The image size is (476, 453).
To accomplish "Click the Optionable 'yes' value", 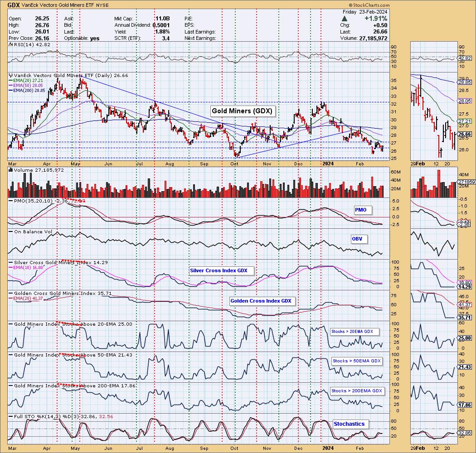I will [95, 38].
